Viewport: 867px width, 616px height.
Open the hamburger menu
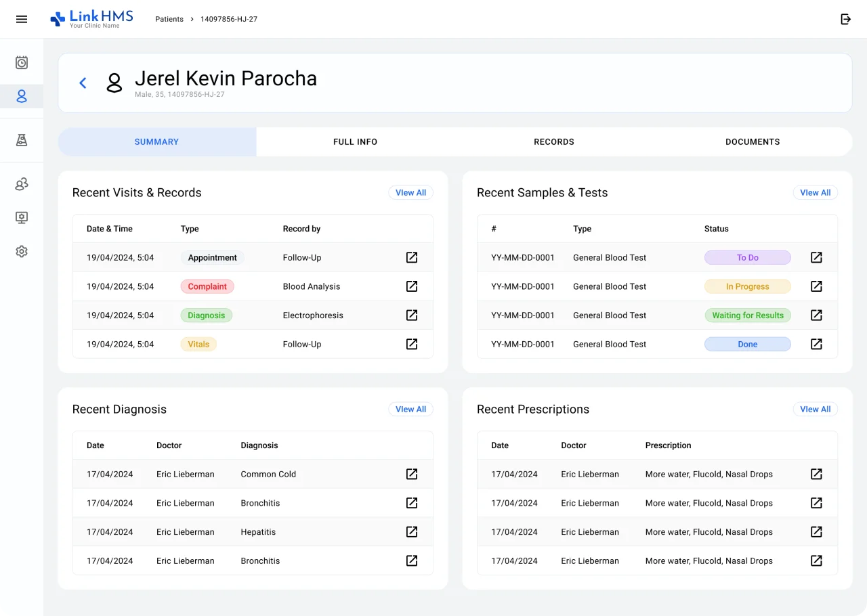pos(22,19)
